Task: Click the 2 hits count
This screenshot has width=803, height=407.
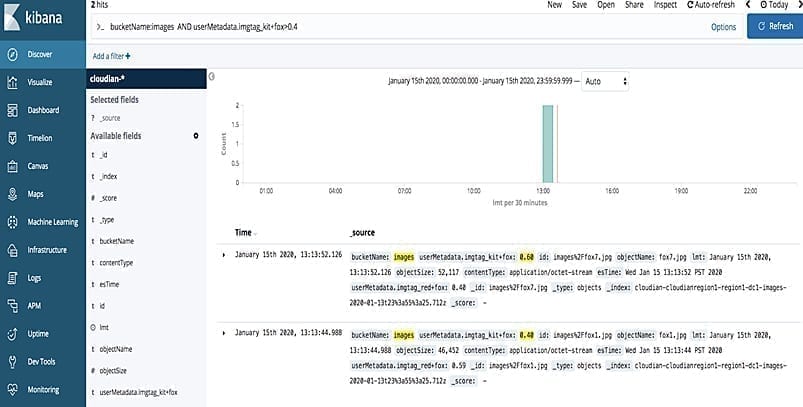Action: [x=99, y=5]
